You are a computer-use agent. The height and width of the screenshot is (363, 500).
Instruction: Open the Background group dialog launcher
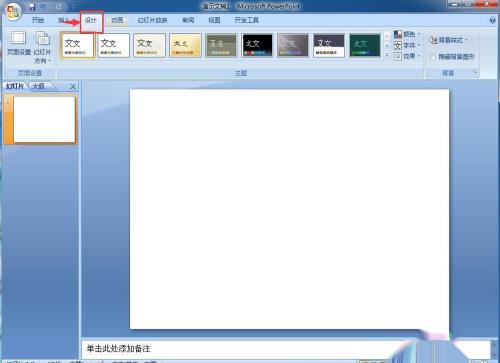[475, 72]
